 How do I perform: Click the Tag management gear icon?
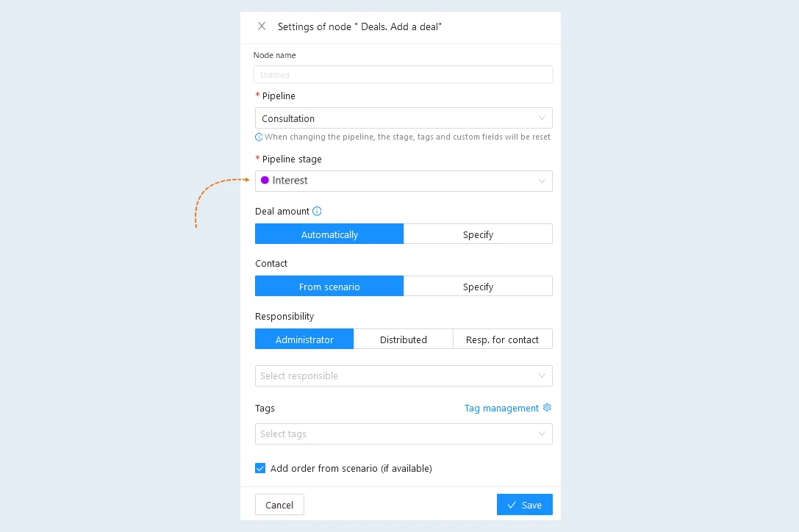(x=547, y=408)
